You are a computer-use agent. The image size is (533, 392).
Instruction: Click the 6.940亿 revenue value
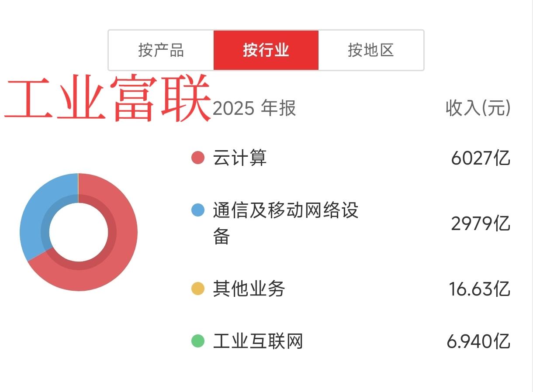[478, 341]
